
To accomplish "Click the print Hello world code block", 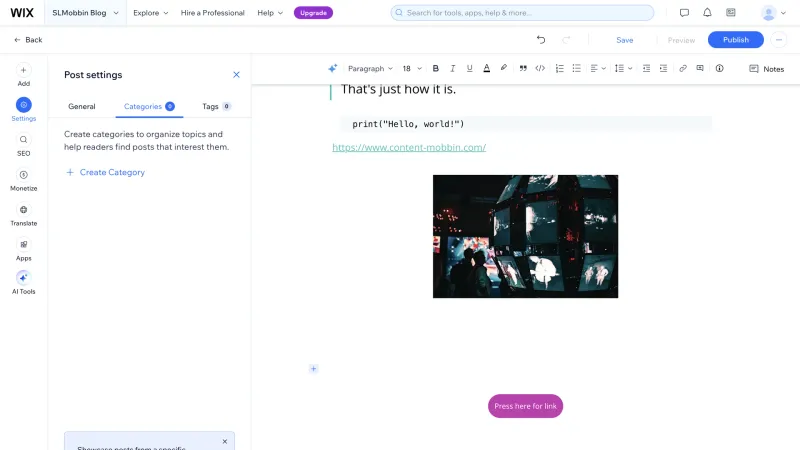I will pos(526,124).
